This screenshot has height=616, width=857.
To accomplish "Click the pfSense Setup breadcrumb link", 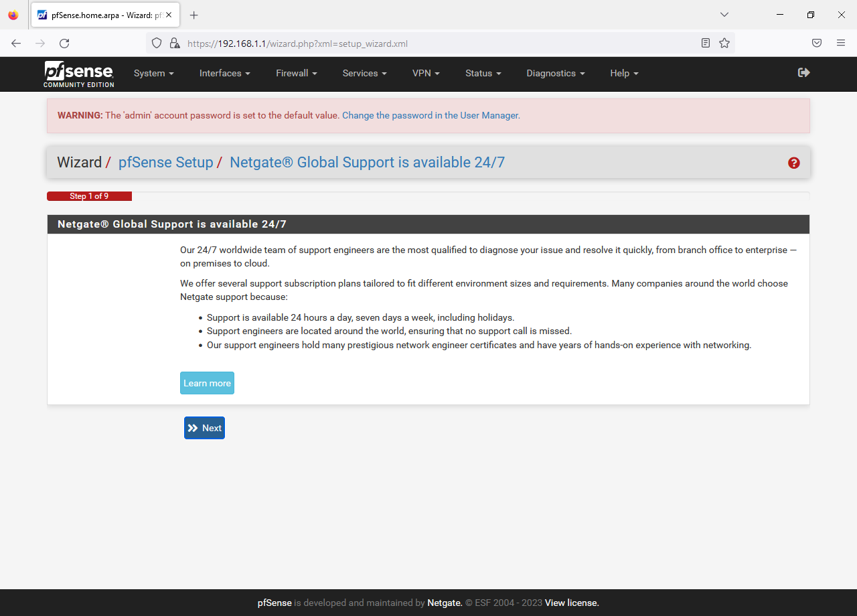I will (x=165, y=163).
